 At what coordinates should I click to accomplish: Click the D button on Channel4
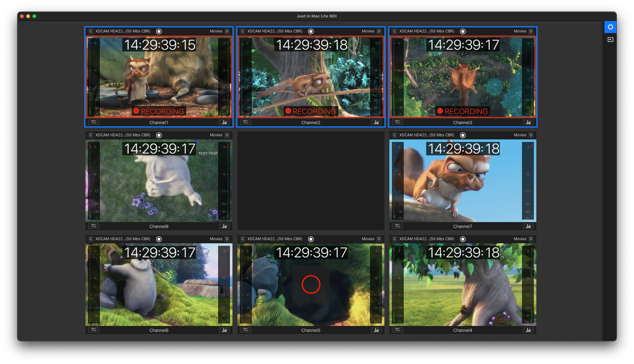[x=531, y=239]
